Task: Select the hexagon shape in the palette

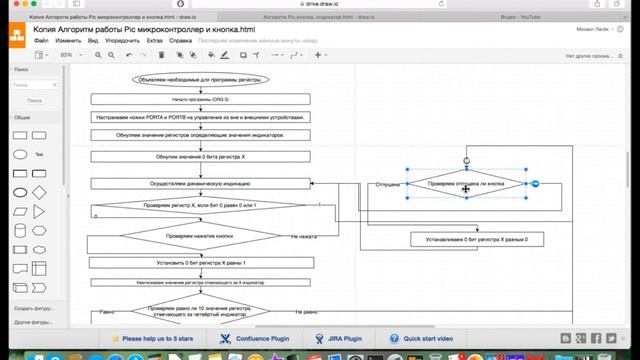Action: click(x=39, y=231)
